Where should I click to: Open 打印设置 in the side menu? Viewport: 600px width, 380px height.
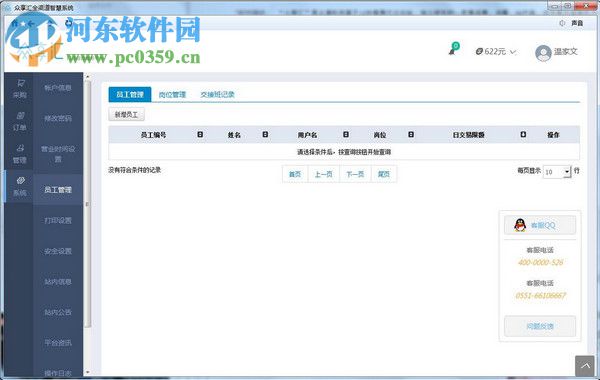(58, 220)
